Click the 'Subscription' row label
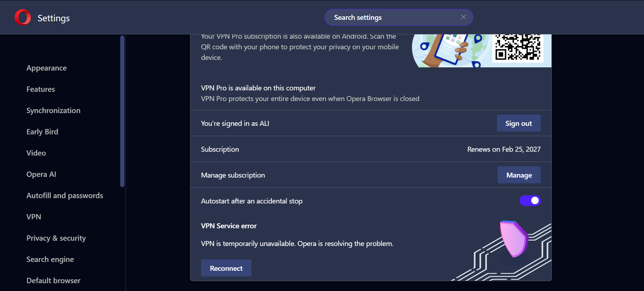The image size is (644, 291). pos(220,149)
